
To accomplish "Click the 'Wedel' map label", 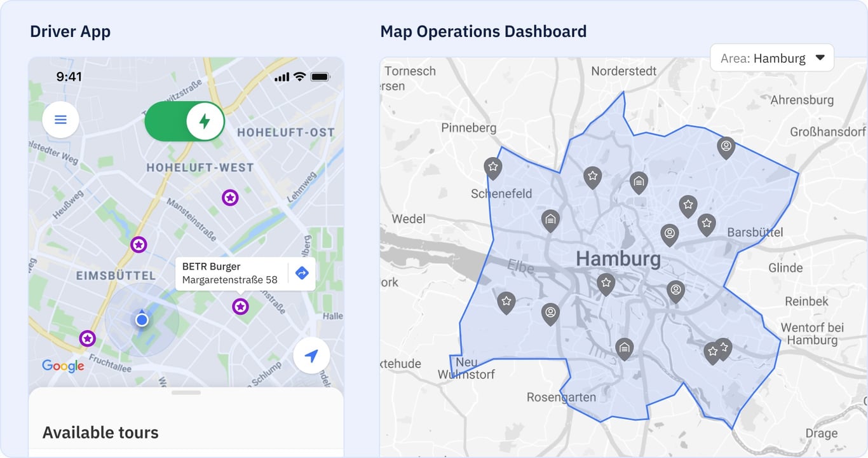I will click(x=409, y=219).
